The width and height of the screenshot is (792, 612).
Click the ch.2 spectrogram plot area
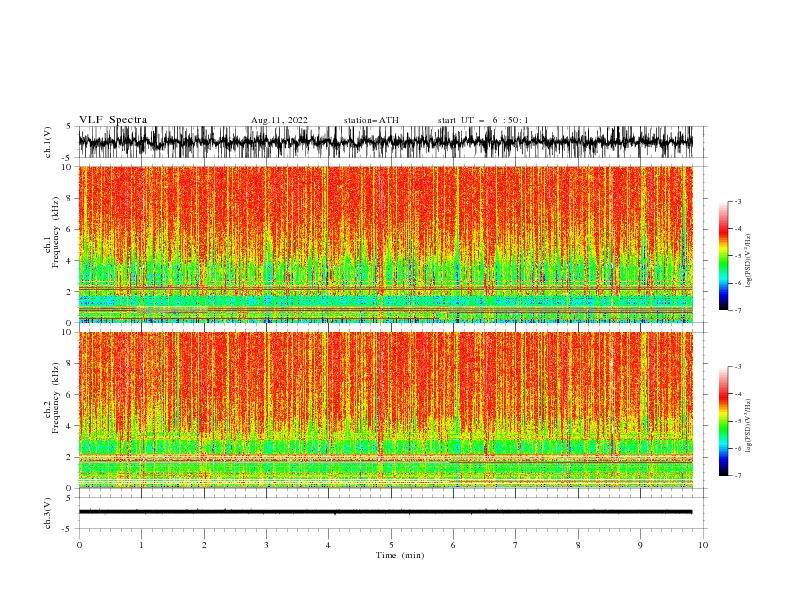[385, 410]
